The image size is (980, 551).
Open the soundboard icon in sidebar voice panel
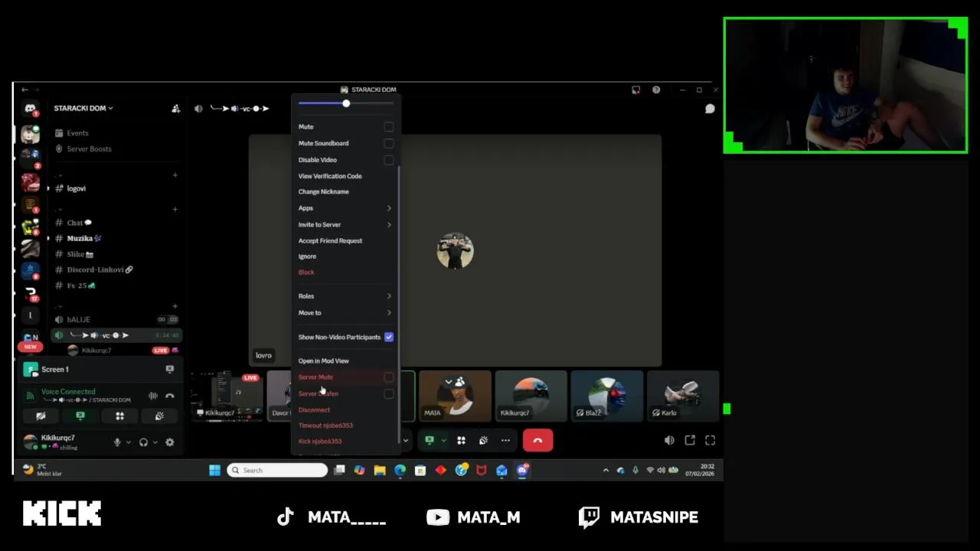pyautogui.click(x=159, y=416)
